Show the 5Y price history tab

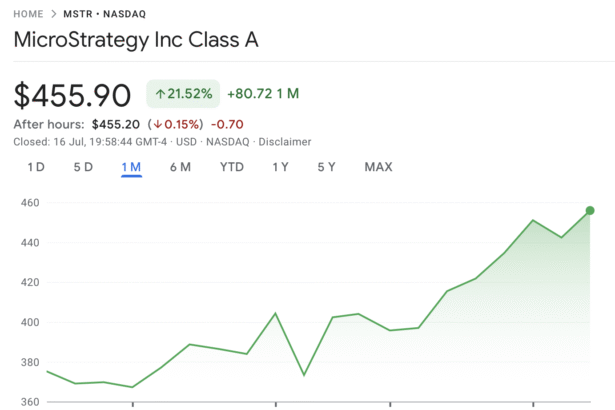tap(327, 167)
